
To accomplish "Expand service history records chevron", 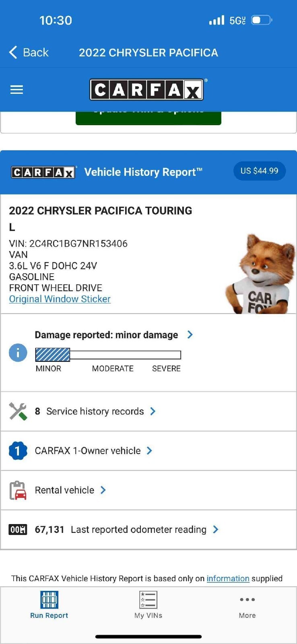I will pyautogui.click(x=153, y=411).
